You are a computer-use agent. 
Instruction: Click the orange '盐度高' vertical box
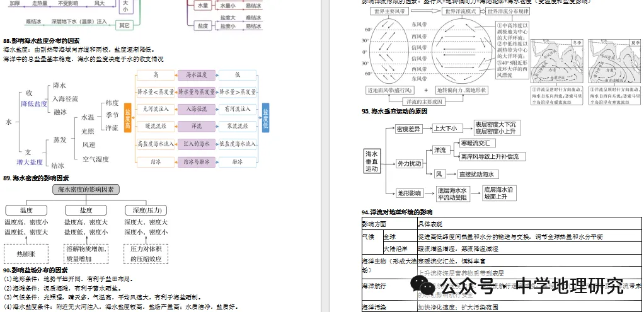[127, 117]
